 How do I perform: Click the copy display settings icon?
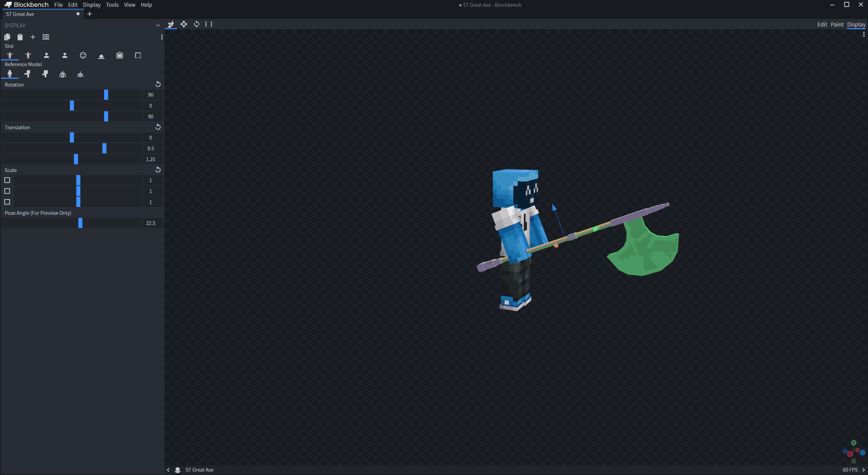(x=7, y=37)
